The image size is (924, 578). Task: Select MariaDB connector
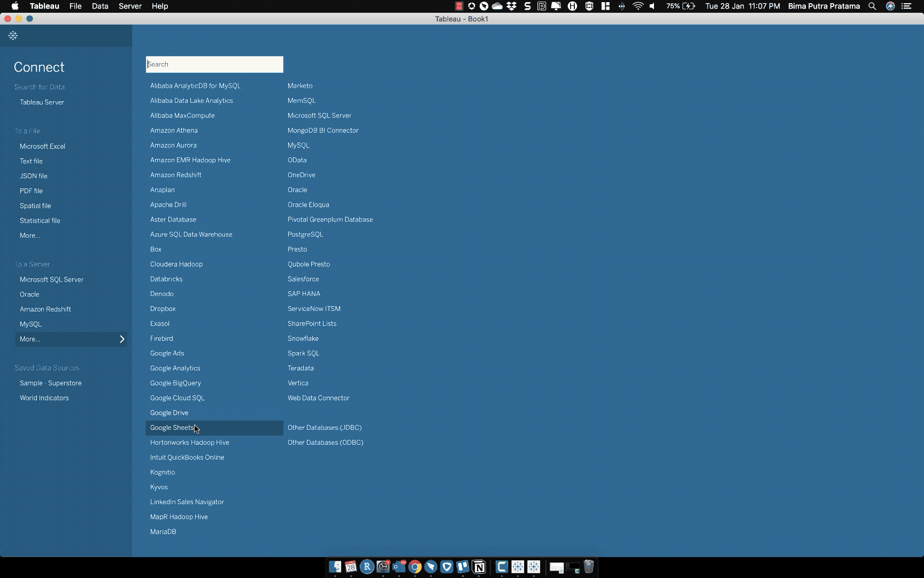[x=163, y=532]
